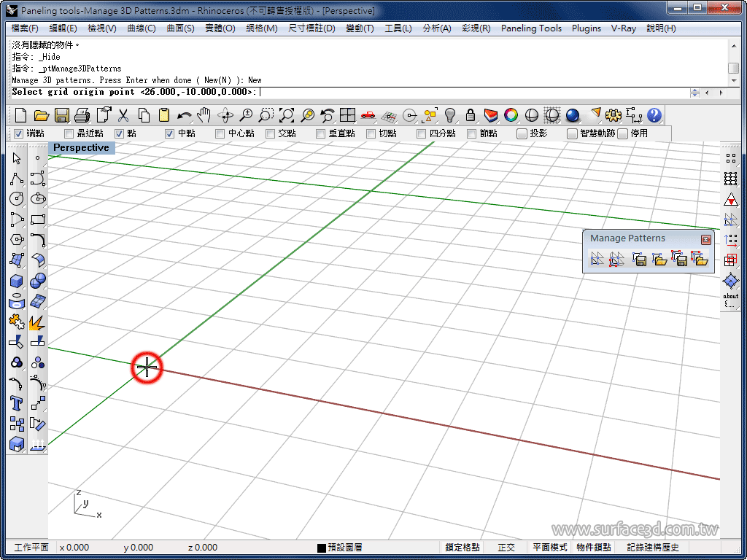Open the 變動(T) menu
Image resolution: width=747 pixels, height=560 pixels.
360,28
